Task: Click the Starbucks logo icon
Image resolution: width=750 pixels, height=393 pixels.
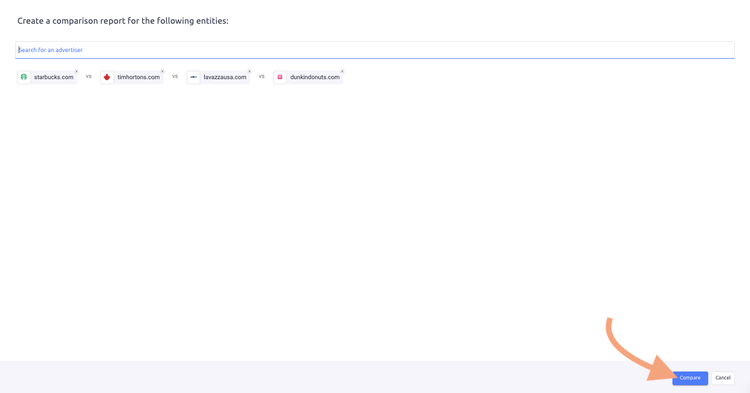Action: 24,77
